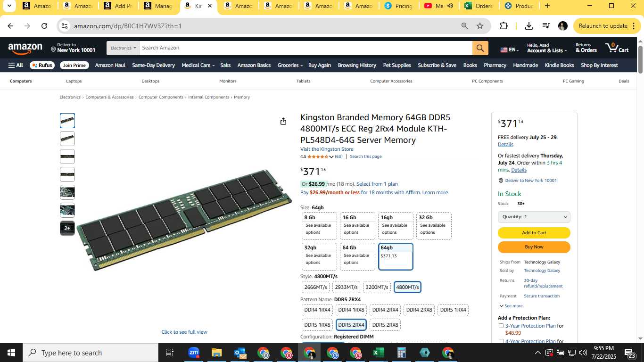Check the 3-Year Protection Plan box

point(501,326)
